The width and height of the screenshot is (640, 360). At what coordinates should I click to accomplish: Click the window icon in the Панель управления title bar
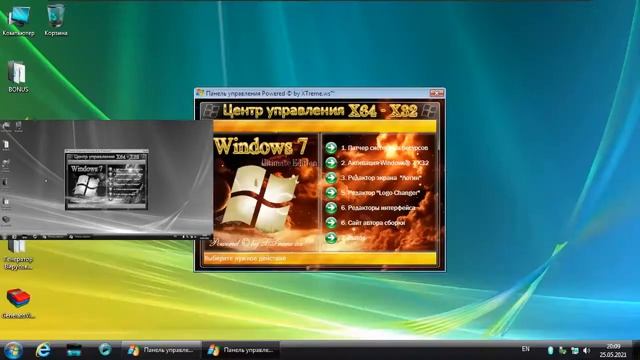tap(200, 93)
